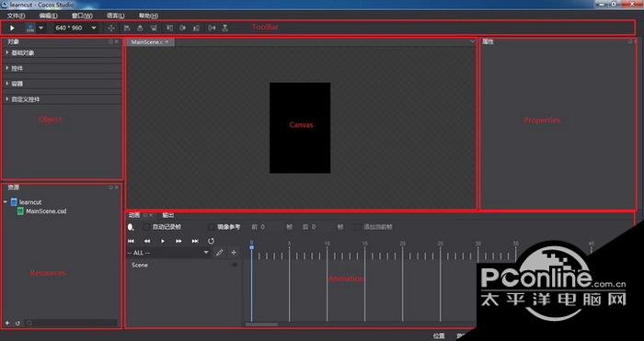Switch to the 输出 tab
Viewport: 644px width, 341px height.
point(168,215)
